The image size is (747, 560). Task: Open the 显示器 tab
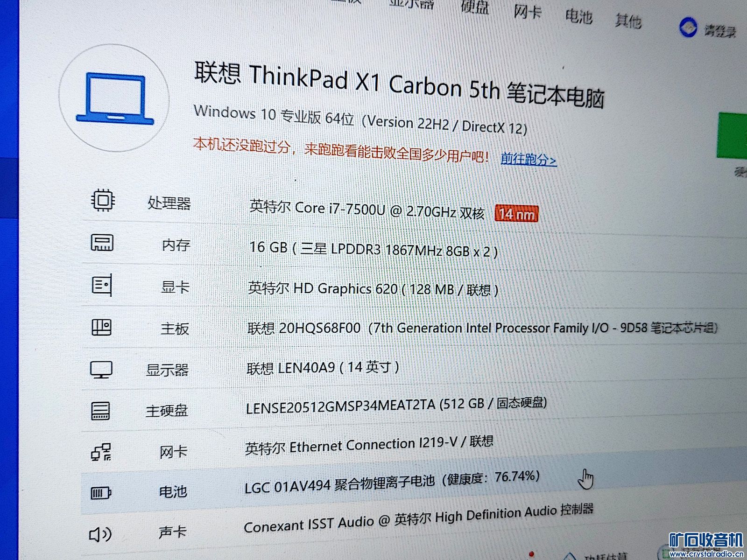click(412, 4)
